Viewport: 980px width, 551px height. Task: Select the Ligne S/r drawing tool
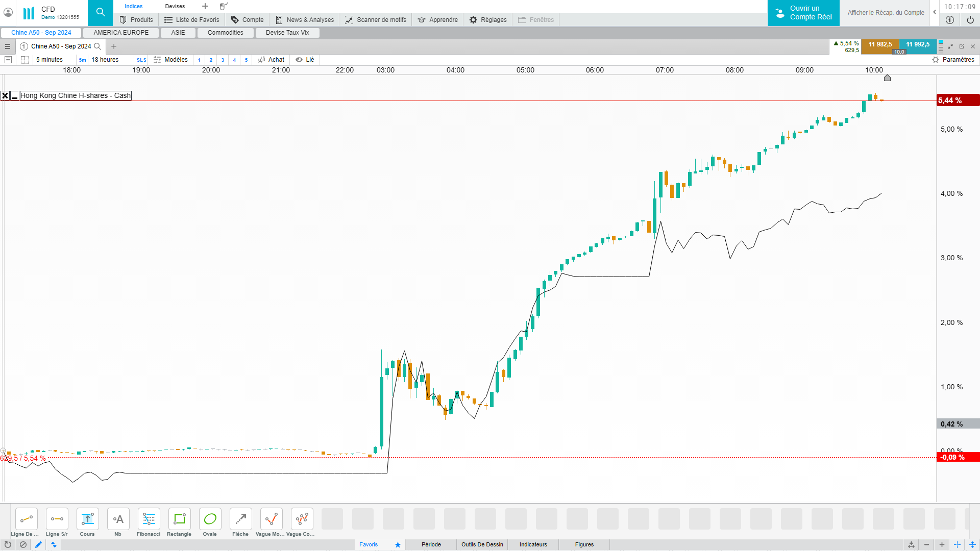pyautogui.click(x=57, y=519)
